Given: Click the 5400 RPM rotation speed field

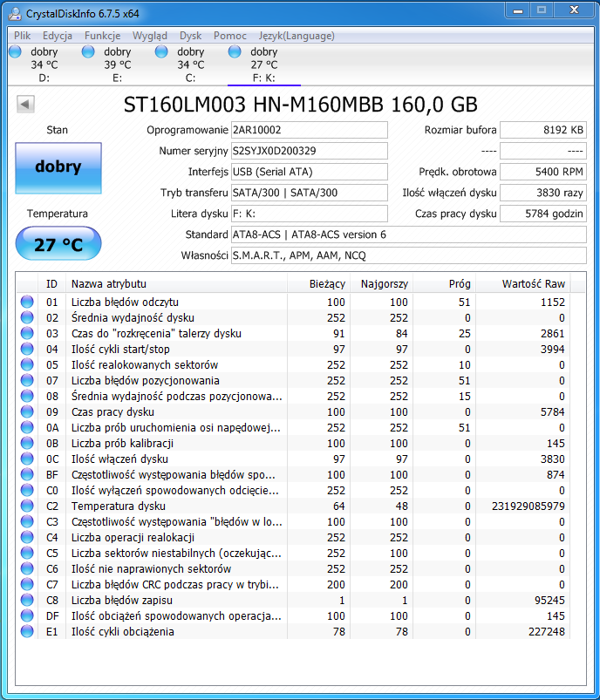Looking at the screenshot, I should [x=542, y=172].
